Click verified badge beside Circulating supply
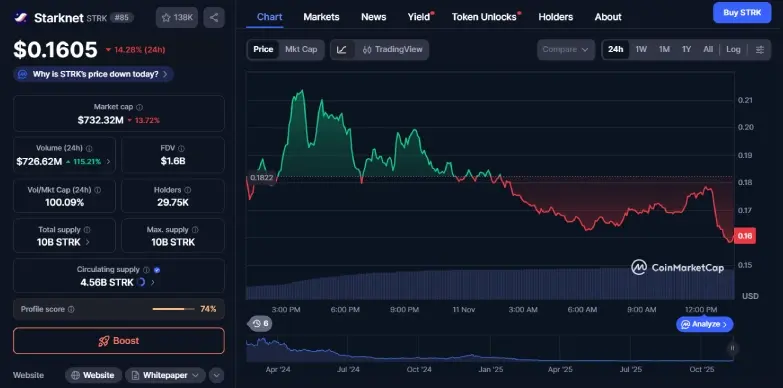783x388 pixels. (x=157, y=270)
